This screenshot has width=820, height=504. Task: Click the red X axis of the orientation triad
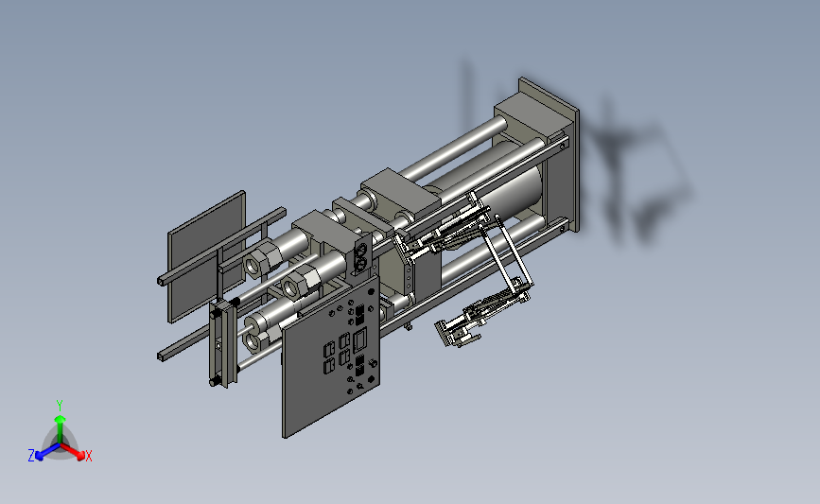(x=73, y=452)
